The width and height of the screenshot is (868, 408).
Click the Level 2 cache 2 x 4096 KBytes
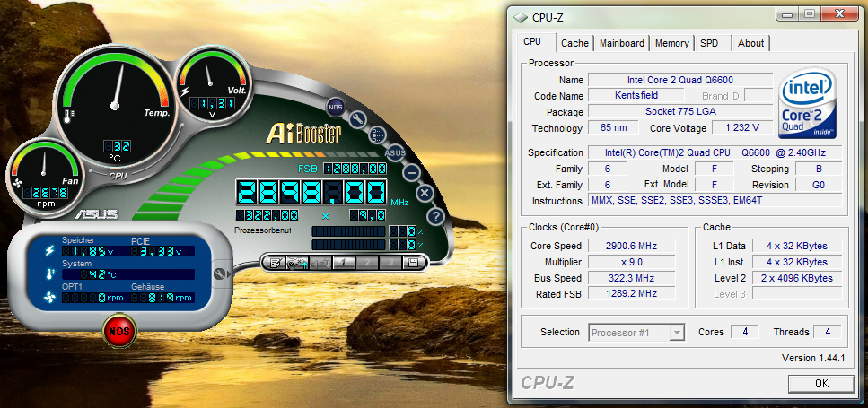point(797,278)
